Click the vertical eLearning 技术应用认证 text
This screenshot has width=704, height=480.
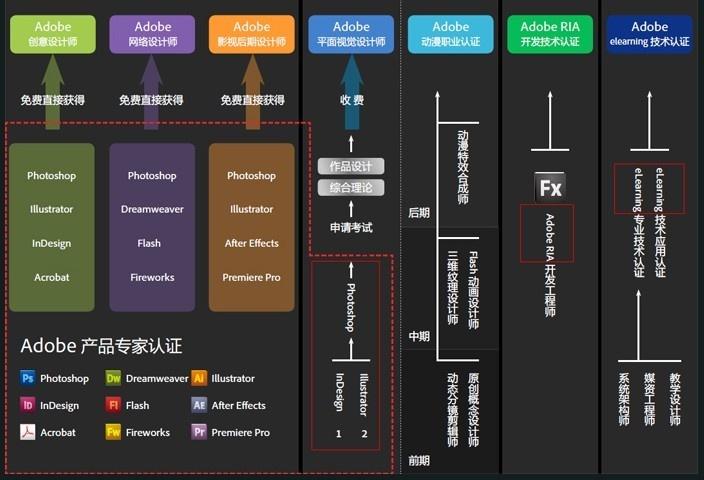[660, 223]
